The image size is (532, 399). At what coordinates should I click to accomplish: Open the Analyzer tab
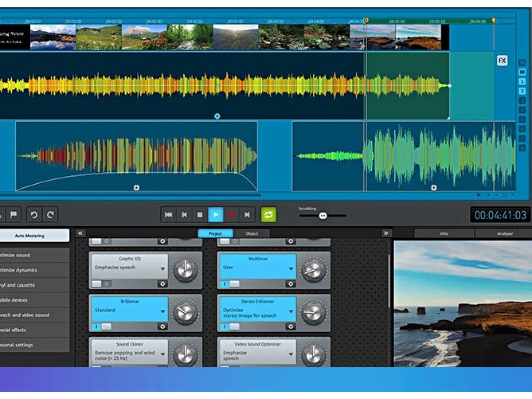[504, 234]
